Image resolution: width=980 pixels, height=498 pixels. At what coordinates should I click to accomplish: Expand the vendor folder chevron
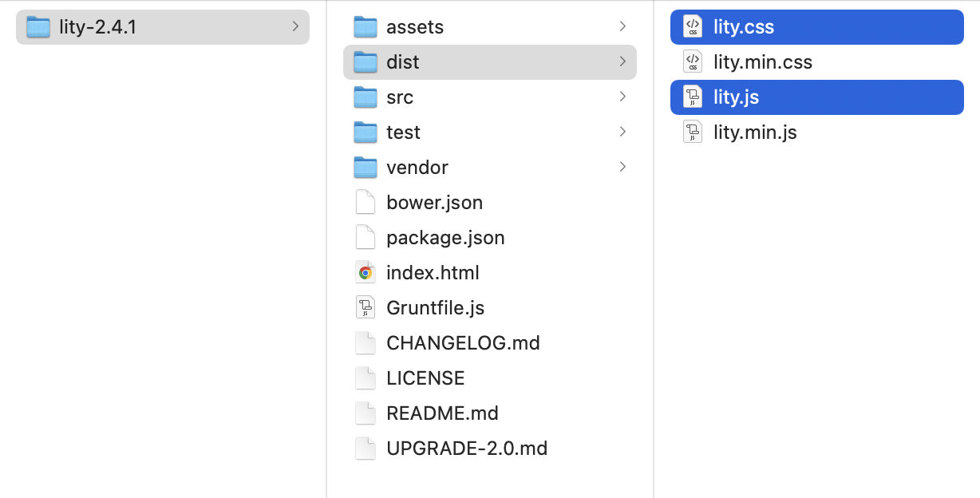622,168
